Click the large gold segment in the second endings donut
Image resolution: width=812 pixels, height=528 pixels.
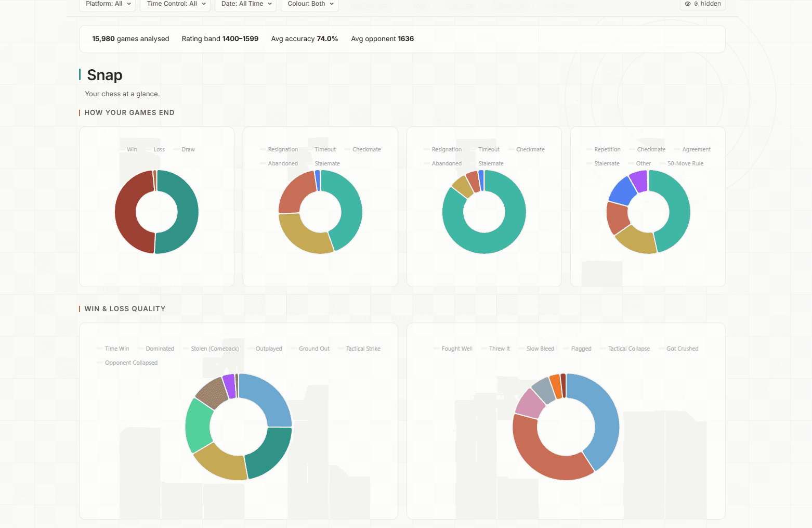(302, 236)
